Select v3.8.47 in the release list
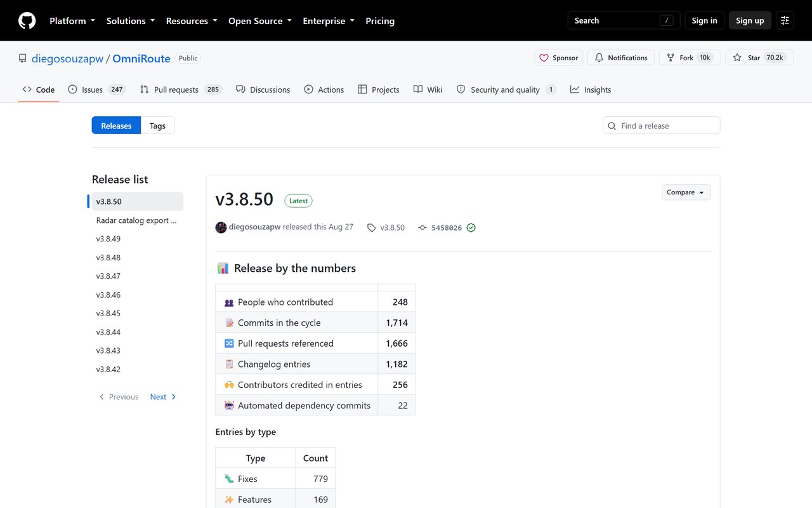This screenshot has height=508, width=812. (x=138, y=276)
